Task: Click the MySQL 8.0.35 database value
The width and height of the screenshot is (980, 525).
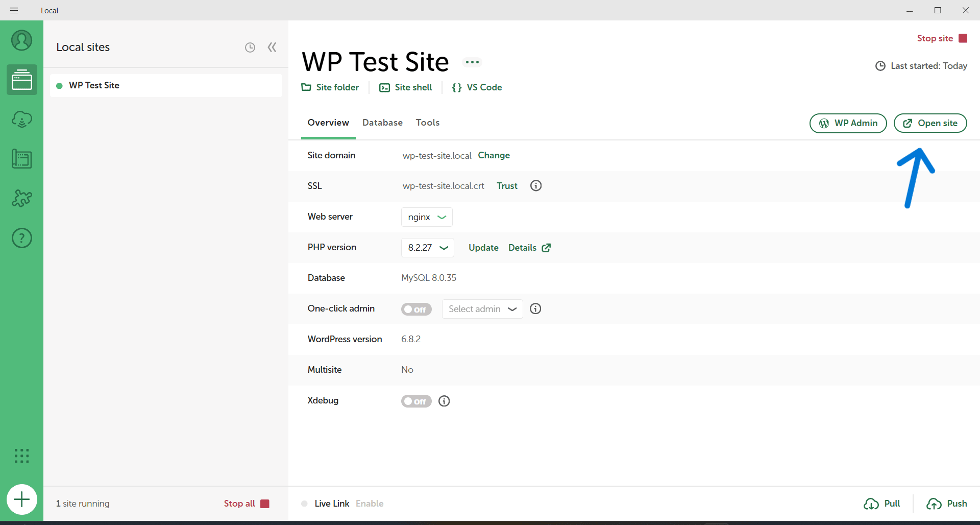Action: tap(429, 278)
